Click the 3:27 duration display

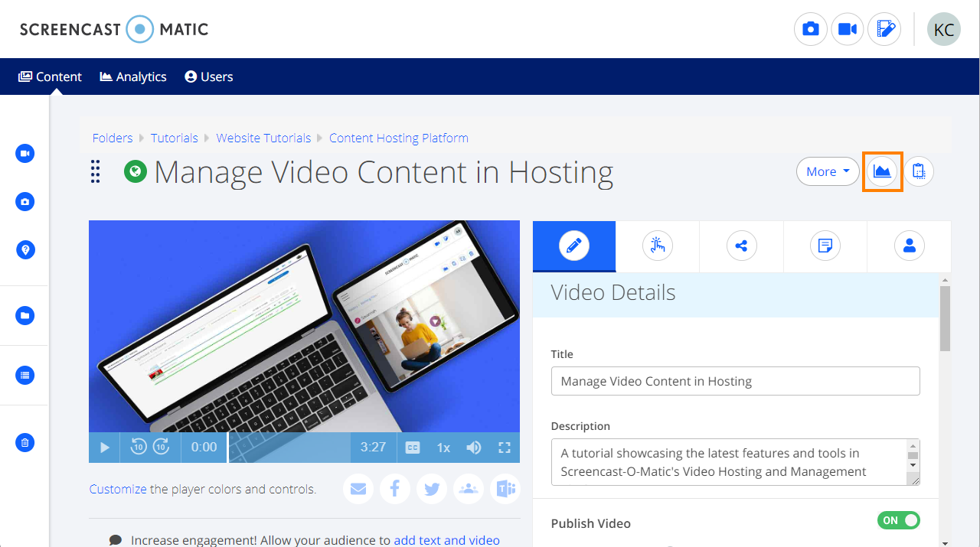[x=374, y=448]
